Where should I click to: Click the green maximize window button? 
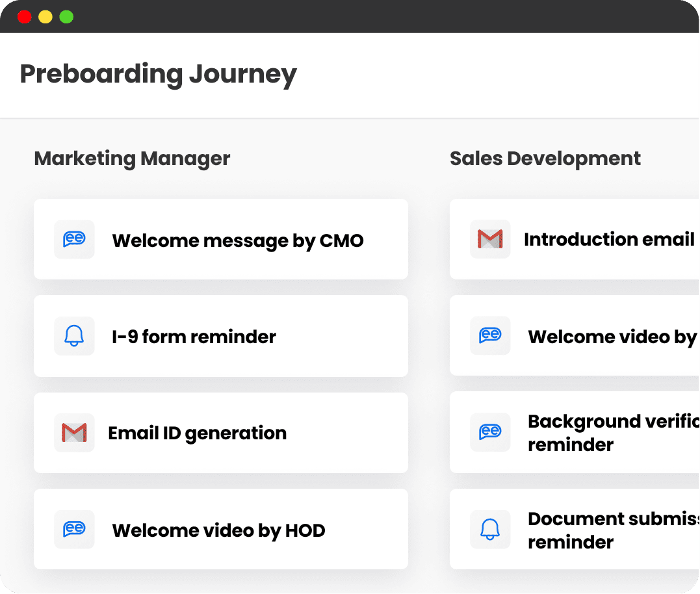click(x=66, y=17)
